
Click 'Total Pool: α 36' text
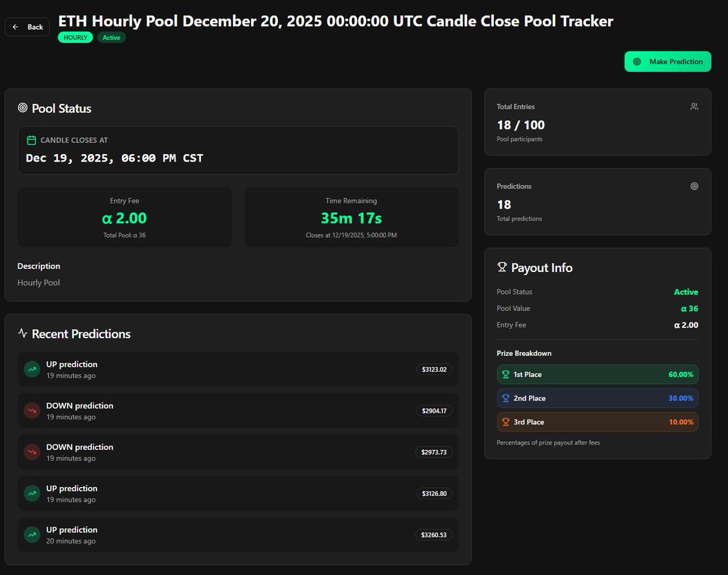click(x=124, y=235)
